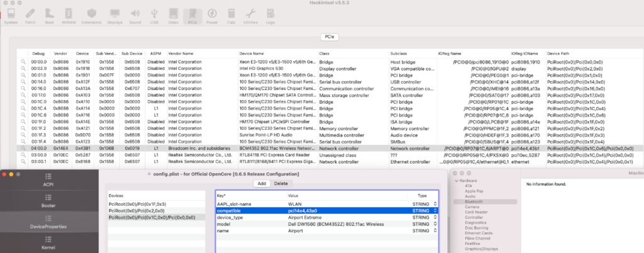This screenshot has height=253, width=644.
Task: Open the Power section icon
Action: (x=212, y=14)
